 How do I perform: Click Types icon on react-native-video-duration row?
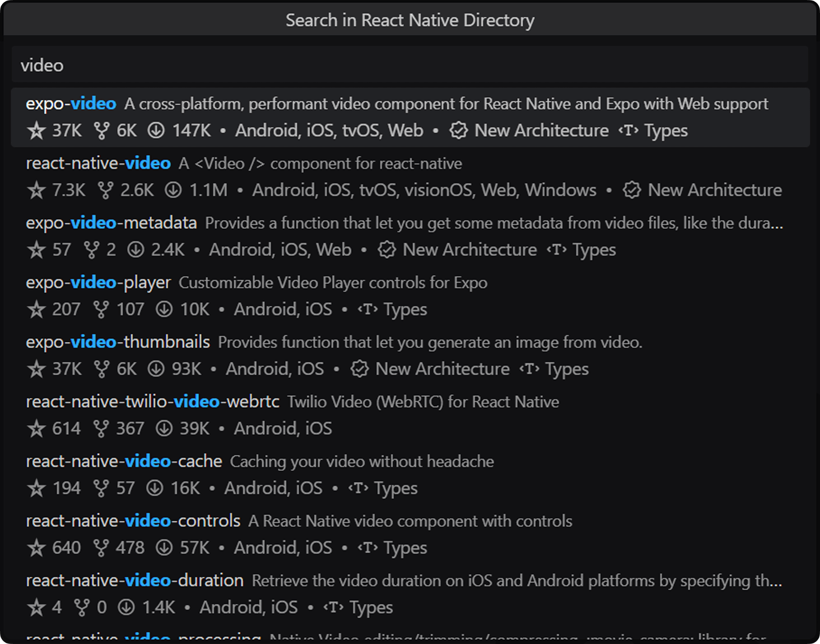334,607
